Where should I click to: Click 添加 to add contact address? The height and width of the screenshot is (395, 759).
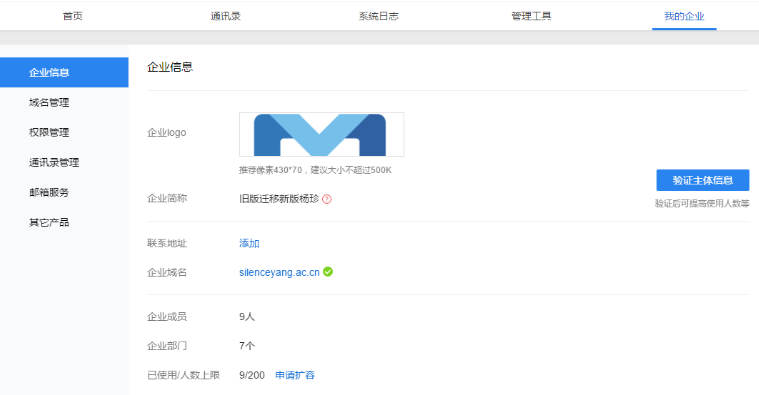[249, 243]
